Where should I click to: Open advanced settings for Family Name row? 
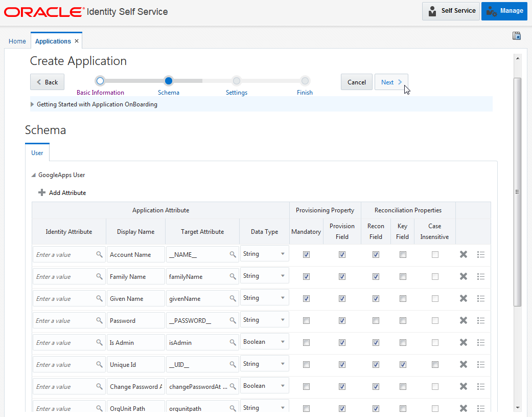coord(480,276)
